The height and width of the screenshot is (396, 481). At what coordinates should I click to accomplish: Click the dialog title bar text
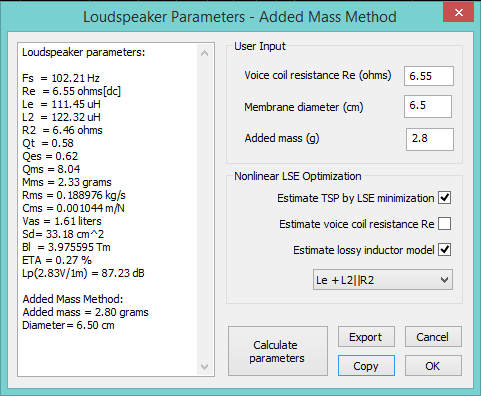pyautogui.click(x=240, y=17)
